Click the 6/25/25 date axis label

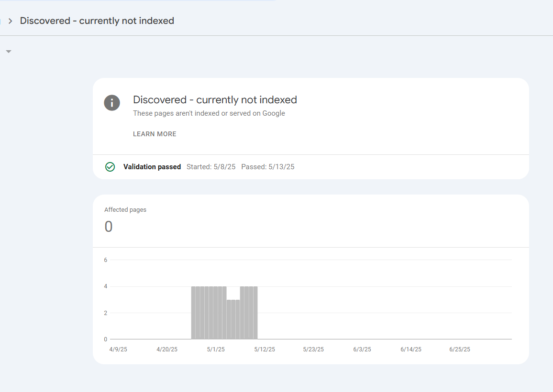(459, 349)
